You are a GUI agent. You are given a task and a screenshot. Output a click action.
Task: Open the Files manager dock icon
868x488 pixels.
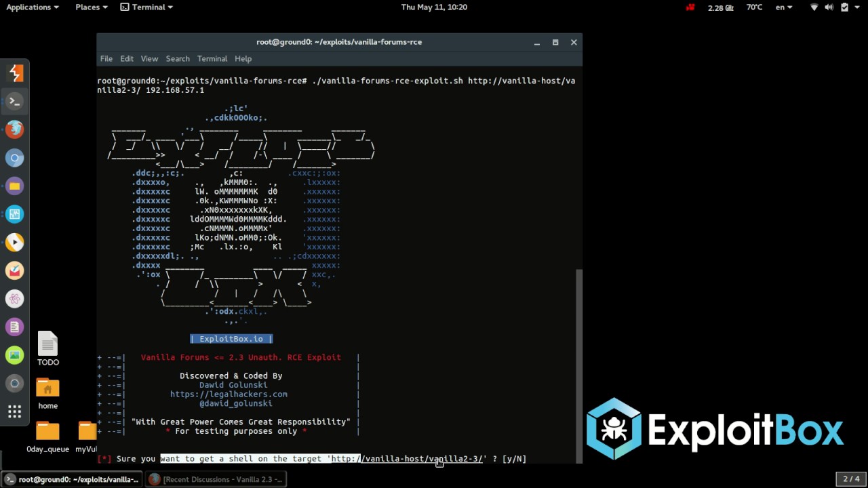[14, 186]
